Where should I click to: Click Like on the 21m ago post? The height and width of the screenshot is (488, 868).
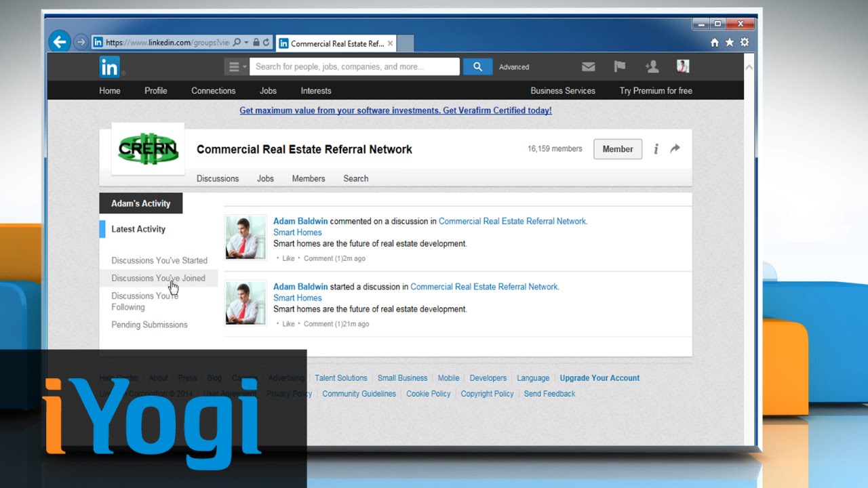[288, 324]
